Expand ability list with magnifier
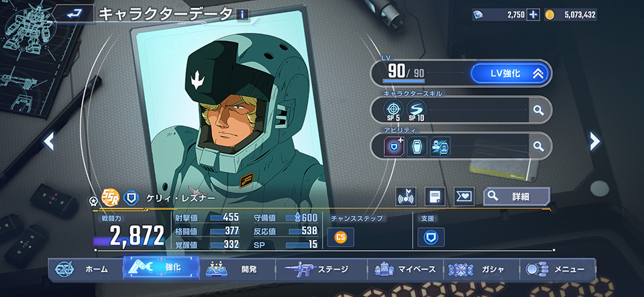This screenshot has width=644, height=297. click(x=539, y=146)
